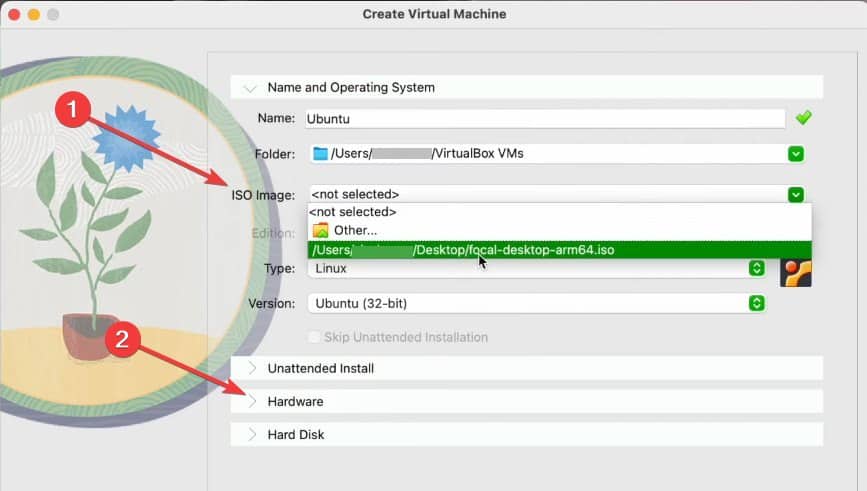The height and width of the screenshot is (491, 867).
Task: Open the Type dropdown showing Linux
Action: tap(537, 269)
